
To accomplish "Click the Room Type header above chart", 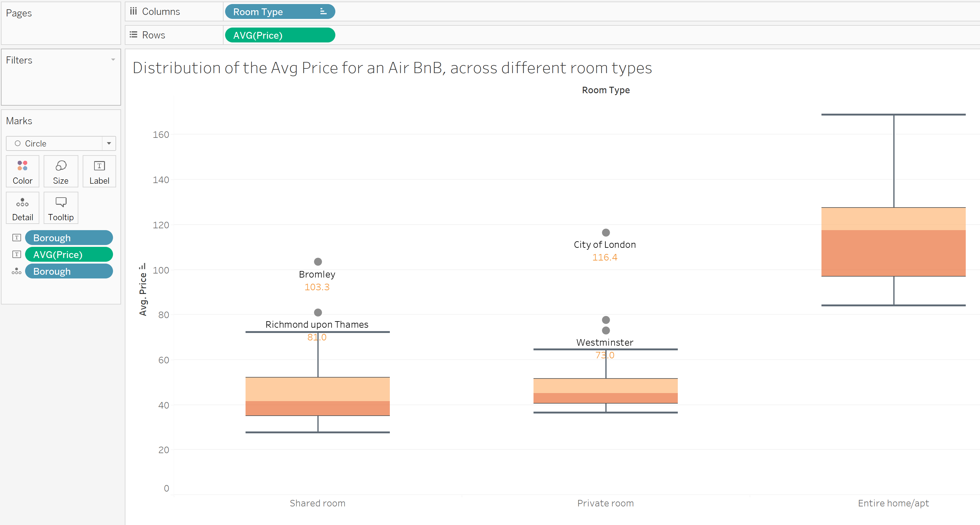I will tap(606, 90).
